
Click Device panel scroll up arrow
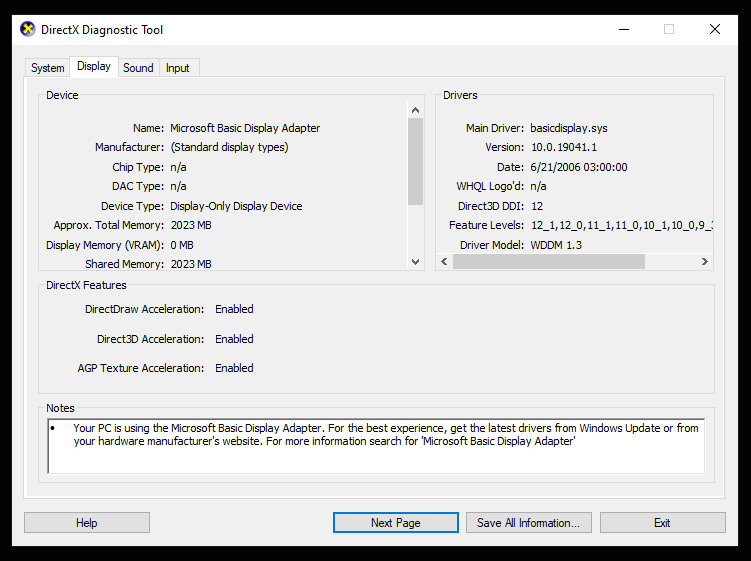[x=415, y=110]
